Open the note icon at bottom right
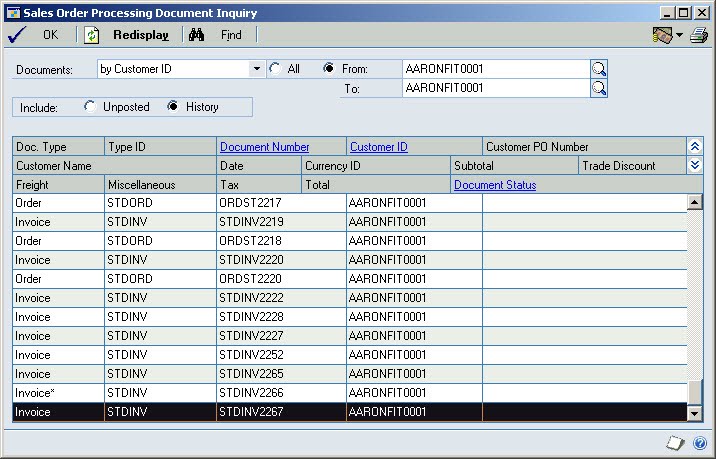Image resolution: width=716 pixels, height=459 pixels. [x=675, y=443]
